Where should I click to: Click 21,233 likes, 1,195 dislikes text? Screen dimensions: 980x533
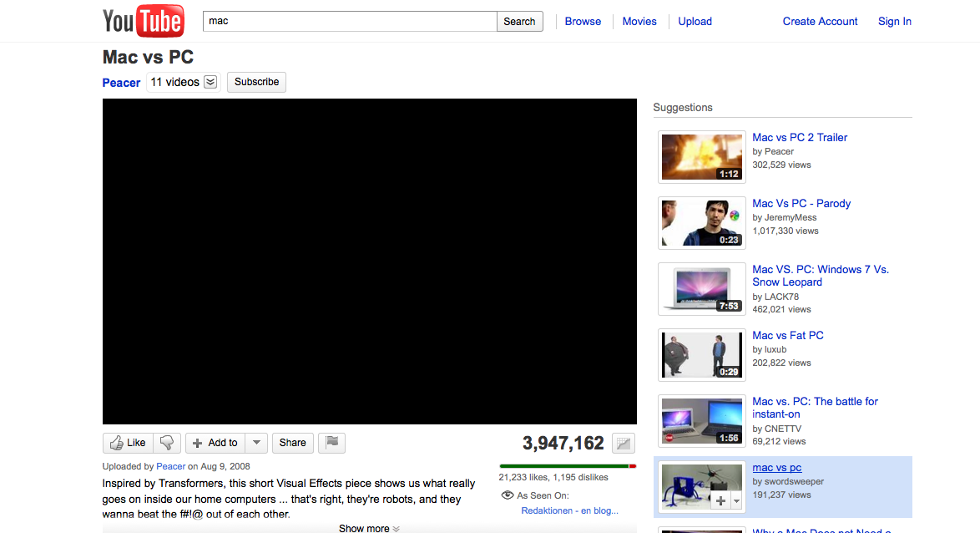[x=553, y=477]
